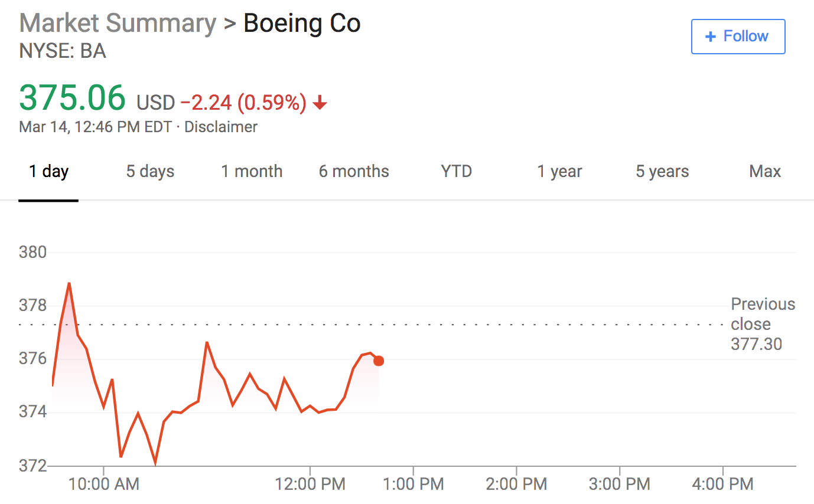Select the 1 day tab

point(48,172)
